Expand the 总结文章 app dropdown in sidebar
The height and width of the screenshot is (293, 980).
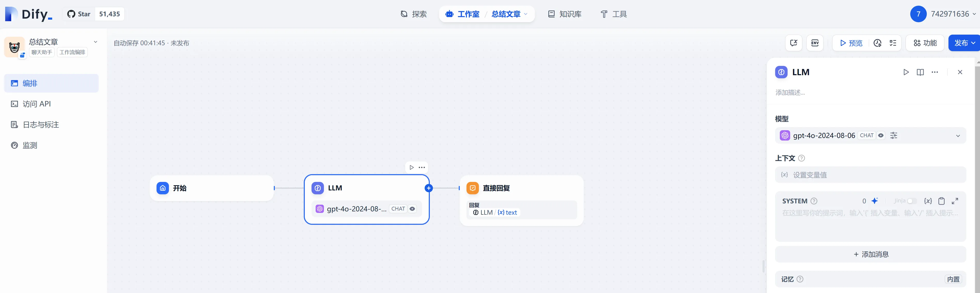pos(96,42)
